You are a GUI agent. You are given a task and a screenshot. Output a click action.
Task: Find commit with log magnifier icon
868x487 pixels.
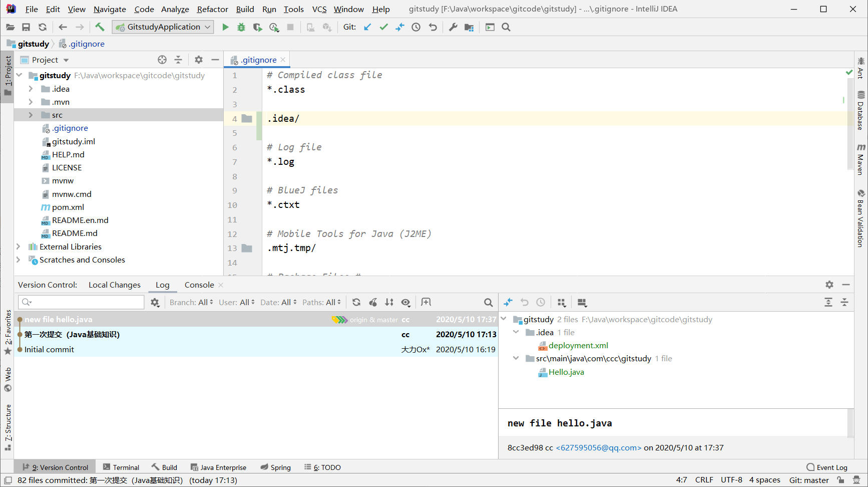(489, 302)
